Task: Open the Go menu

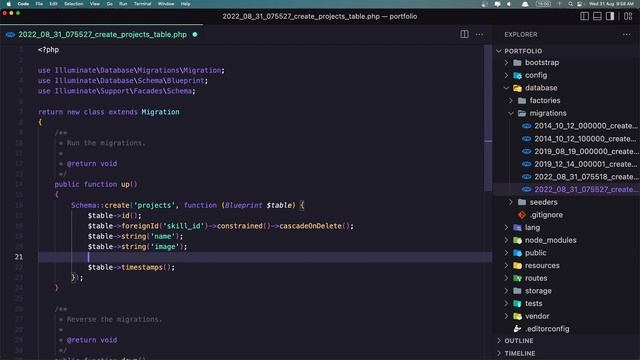Action: pos(109,4)
